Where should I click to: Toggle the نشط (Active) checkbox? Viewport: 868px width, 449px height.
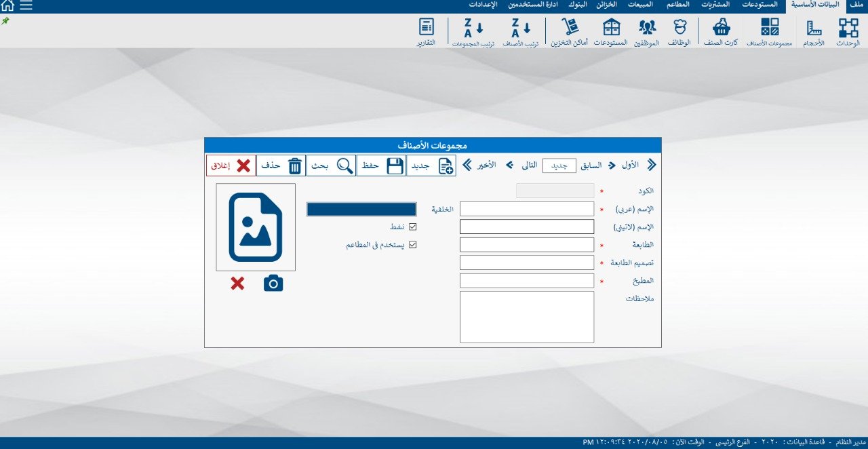click(x=412, y=227)
